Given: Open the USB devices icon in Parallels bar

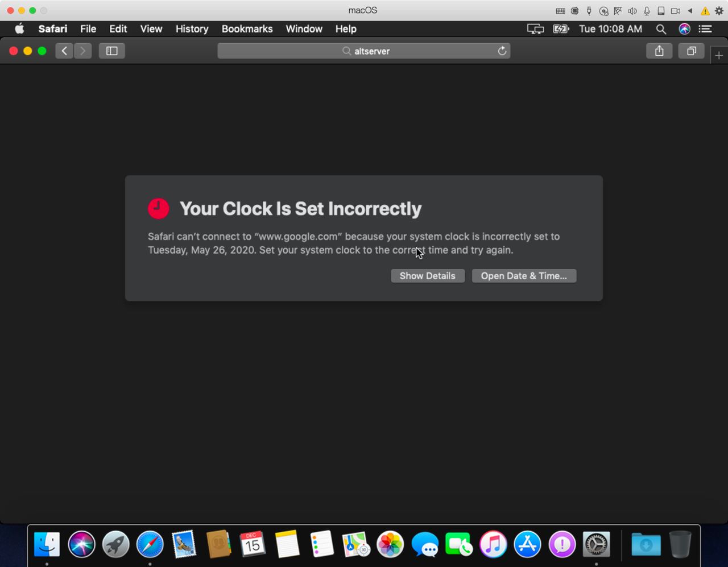Looking at the screenshot, I should (589, 11).
